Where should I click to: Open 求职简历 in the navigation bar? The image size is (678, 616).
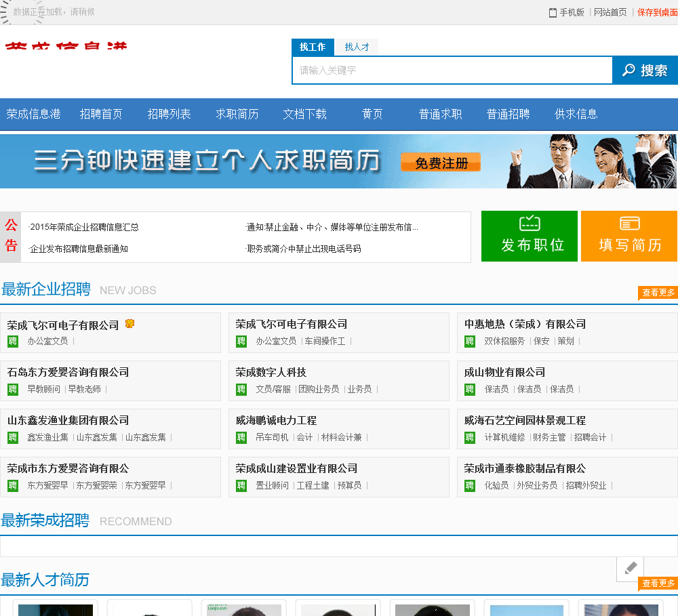tap(237, 114)
